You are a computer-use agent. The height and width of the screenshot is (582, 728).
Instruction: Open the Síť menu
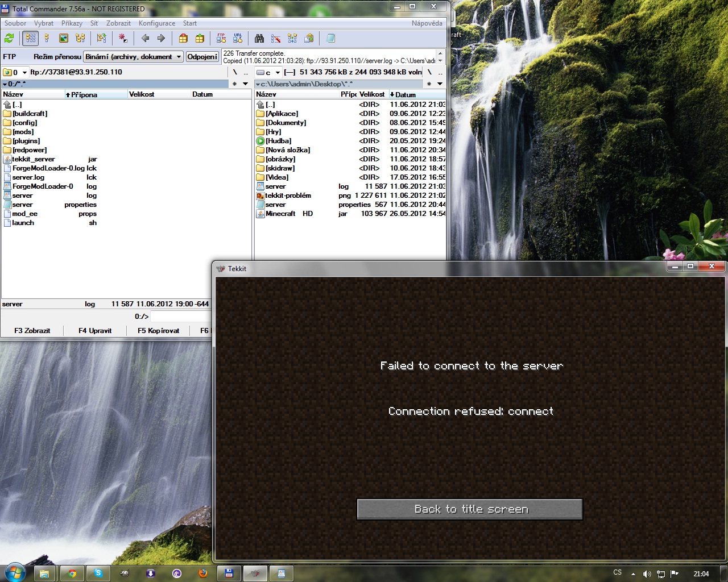94,23
